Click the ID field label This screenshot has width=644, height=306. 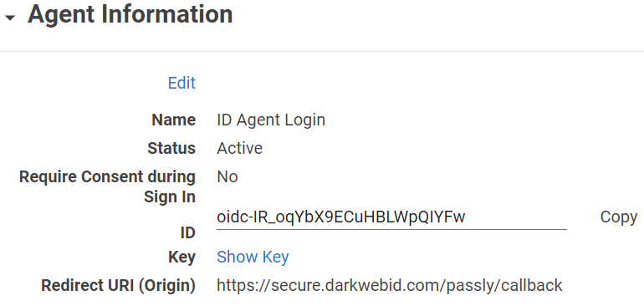(187, 233)
